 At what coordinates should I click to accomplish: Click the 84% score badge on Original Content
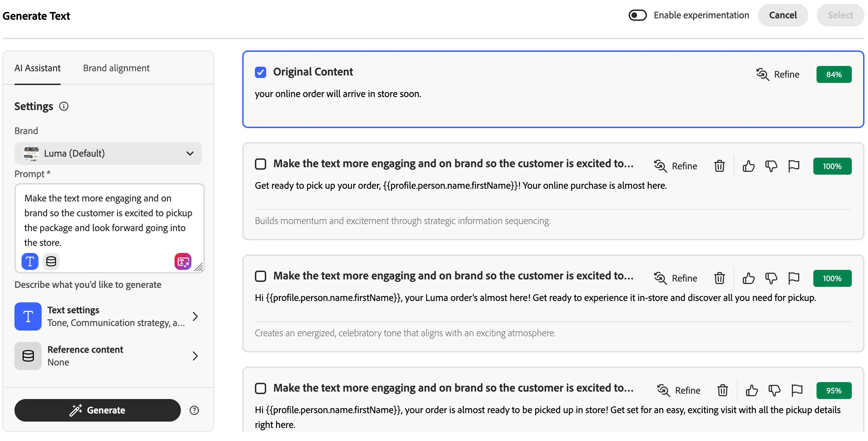pyautogui.click(x=834, y=74)
